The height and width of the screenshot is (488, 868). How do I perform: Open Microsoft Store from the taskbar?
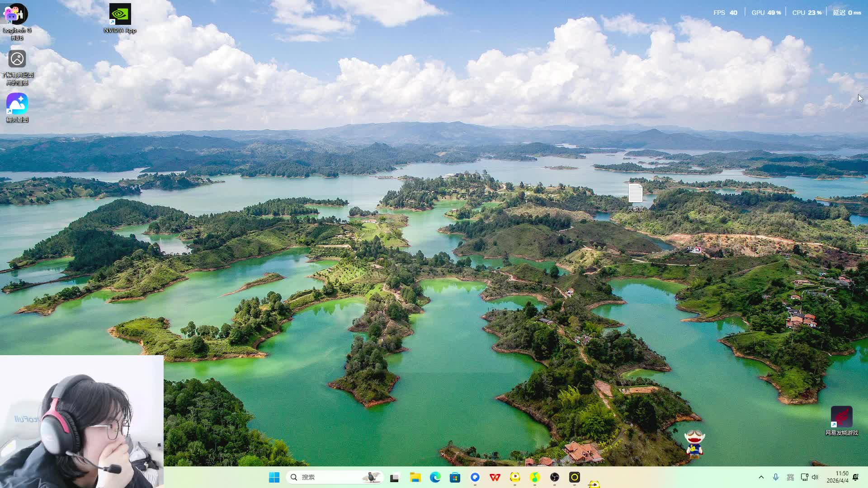pos(455,478)
